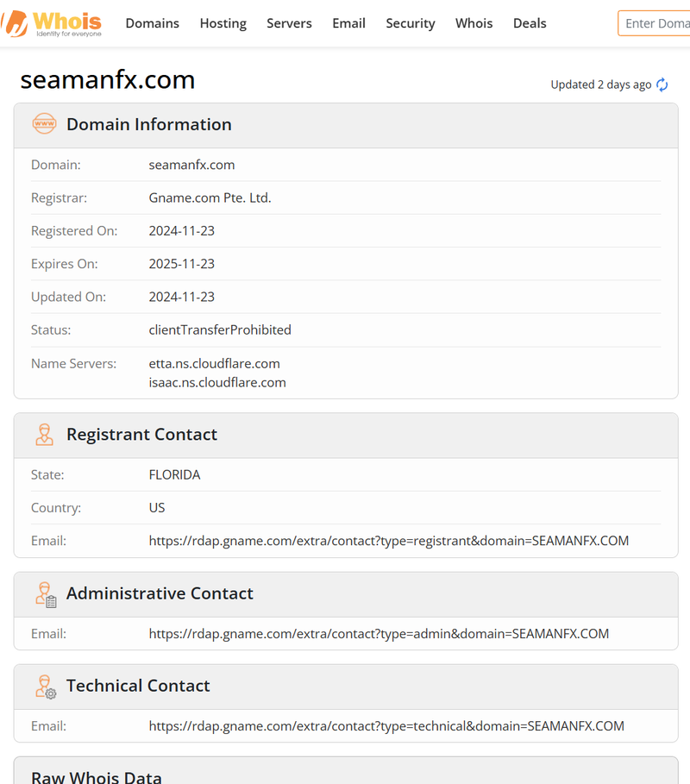Click the Country: label
The width and height of the screenshot is (690, 784).
56,508
